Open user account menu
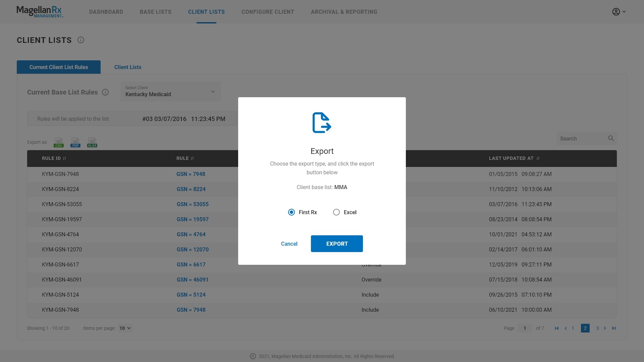 point(619,12)
